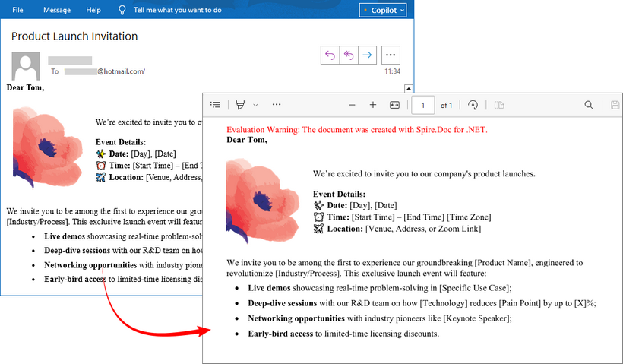The width and height of the screenshot is (623, 364).
Task: Click the PDF page number field
Action: [x=422, y=106]
